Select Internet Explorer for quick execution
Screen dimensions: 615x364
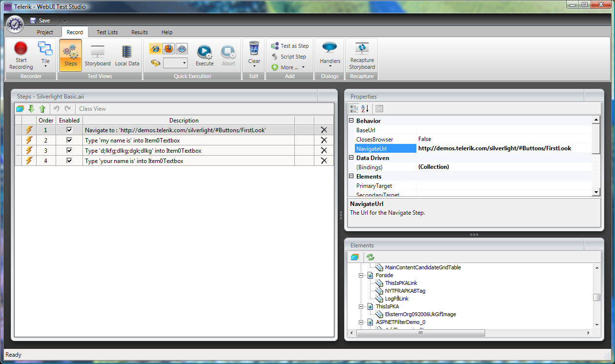point(155,48)
